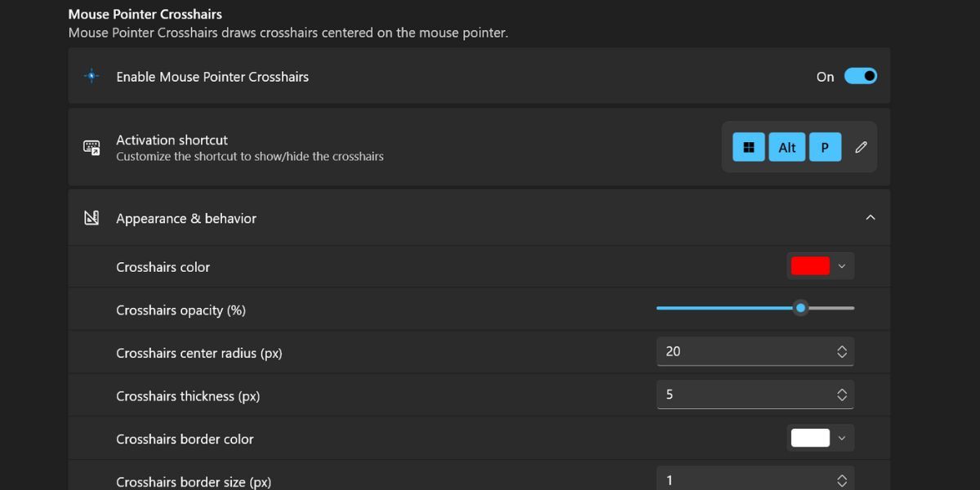Collapse the Appearance & behavior section
The image size is (980, 490).
coord(870,218)
